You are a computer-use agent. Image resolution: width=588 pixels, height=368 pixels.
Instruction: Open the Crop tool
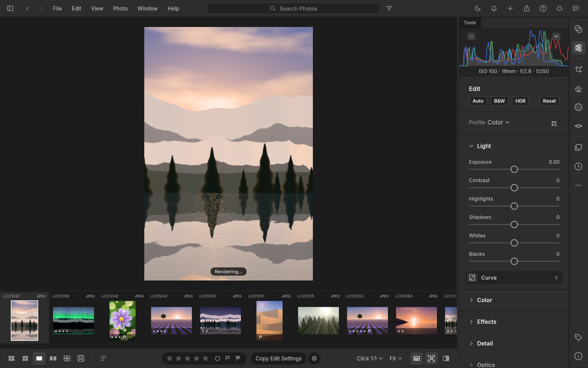578,69
